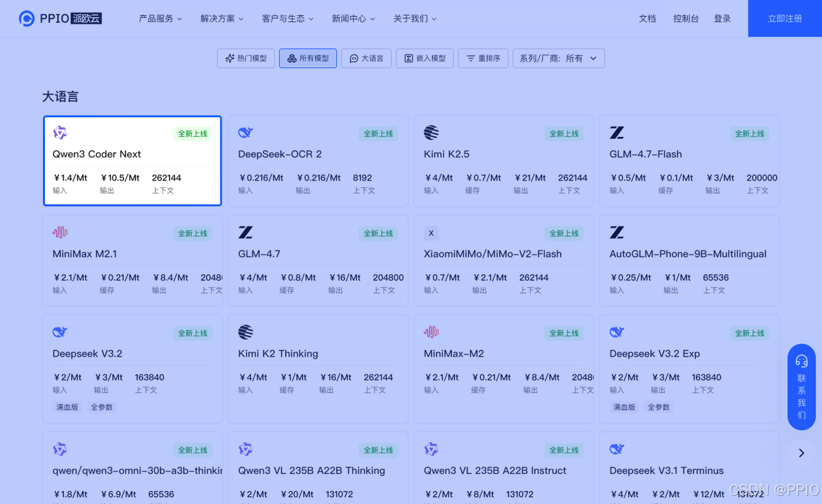This screenshot has width=822, height=504.
Task: Click the Kimi logo on Kimi K2 Thinking card
Action: [245, 332]
